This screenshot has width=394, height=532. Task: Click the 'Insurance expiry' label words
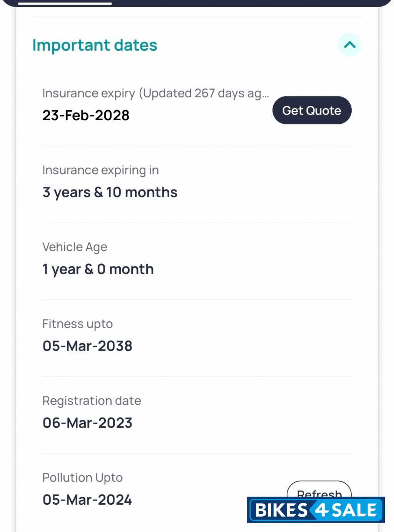tap(88, 93)
